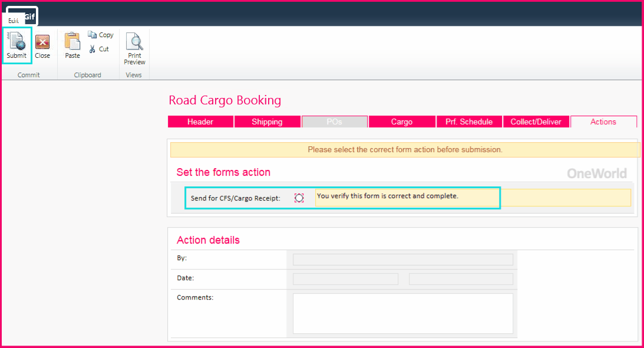Open the Prf. Schedule tab
This screenshot has height=348, width=644.
(x=469, y=122)
